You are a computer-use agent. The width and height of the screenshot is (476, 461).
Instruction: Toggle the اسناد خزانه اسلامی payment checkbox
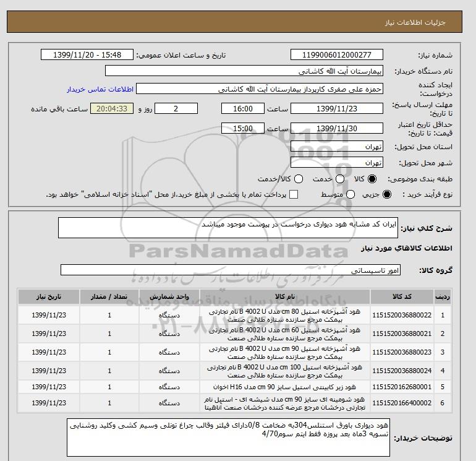pos(294,194)
